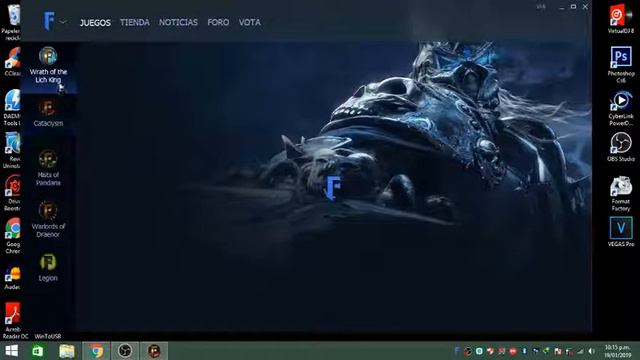
Task: Open the VirtualDJ 8 desktop shortcut
Action: [620, 19]
